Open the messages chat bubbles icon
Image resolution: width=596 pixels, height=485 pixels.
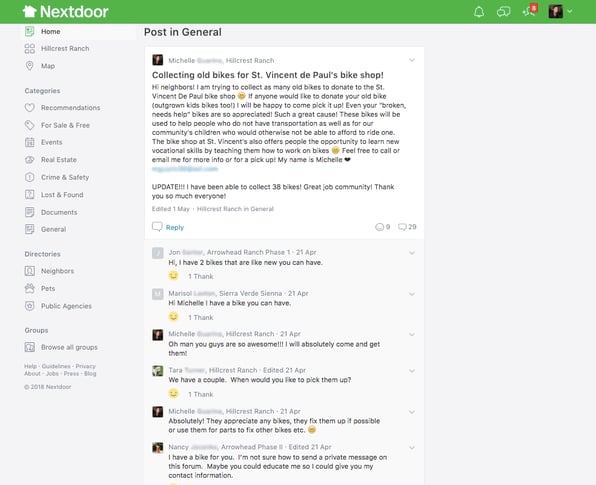503,12
